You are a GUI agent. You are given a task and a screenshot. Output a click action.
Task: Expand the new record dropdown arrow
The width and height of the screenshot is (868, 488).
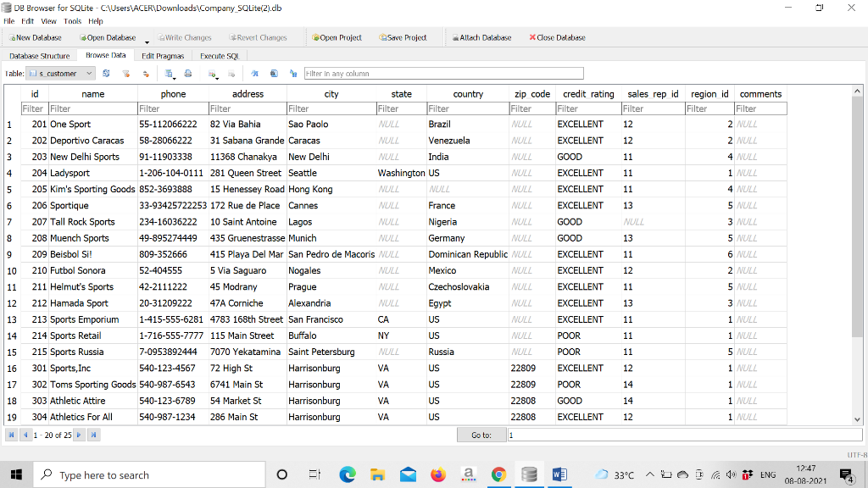point(217,78)
